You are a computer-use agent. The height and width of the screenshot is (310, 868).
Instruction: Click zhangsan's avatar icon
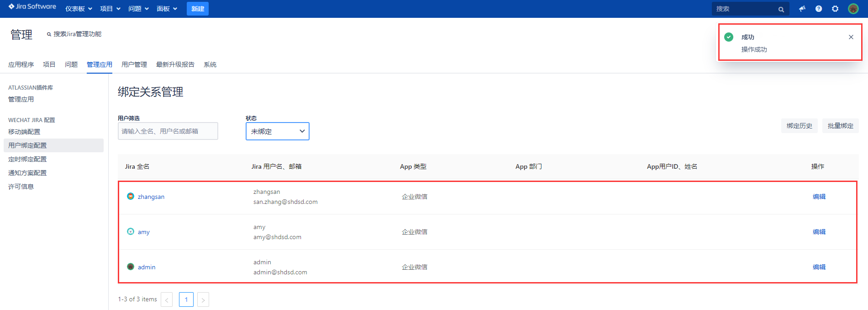(x=131, y=196)
